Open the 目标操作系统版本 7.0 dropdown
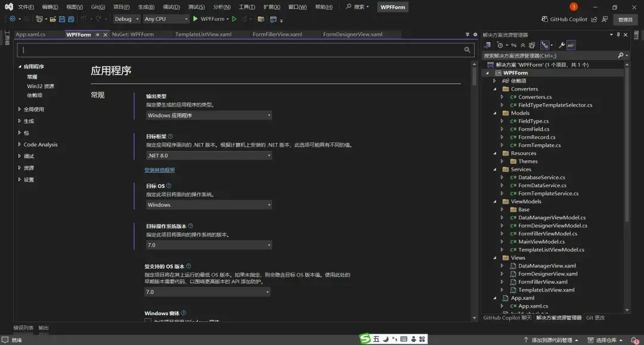 tap(209, 245)
